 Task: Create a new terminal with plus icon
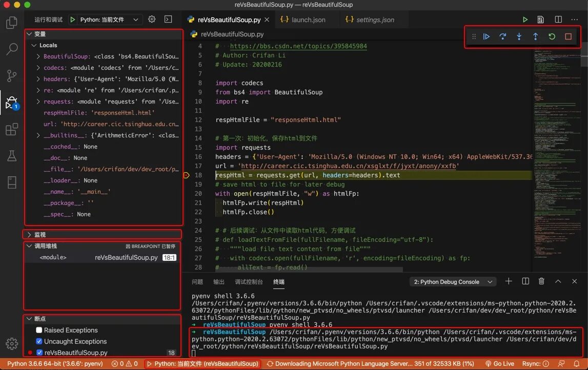pyautogui.click(x=509, y=281)
